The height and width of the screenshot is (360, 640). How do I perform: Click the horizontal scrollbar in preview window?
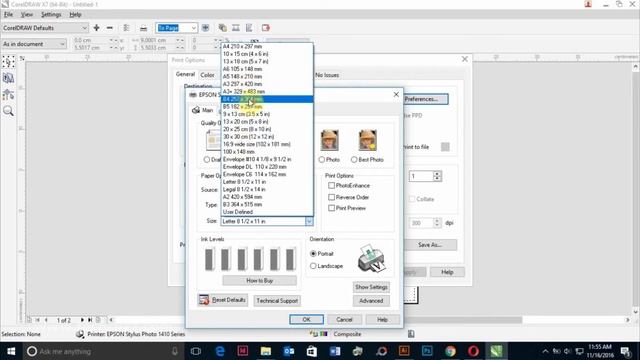(369, 320)
